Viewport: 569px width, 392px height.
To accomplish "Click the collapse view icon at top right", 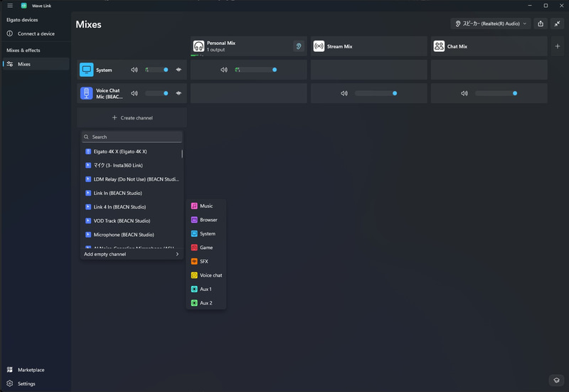I will 557,23.
